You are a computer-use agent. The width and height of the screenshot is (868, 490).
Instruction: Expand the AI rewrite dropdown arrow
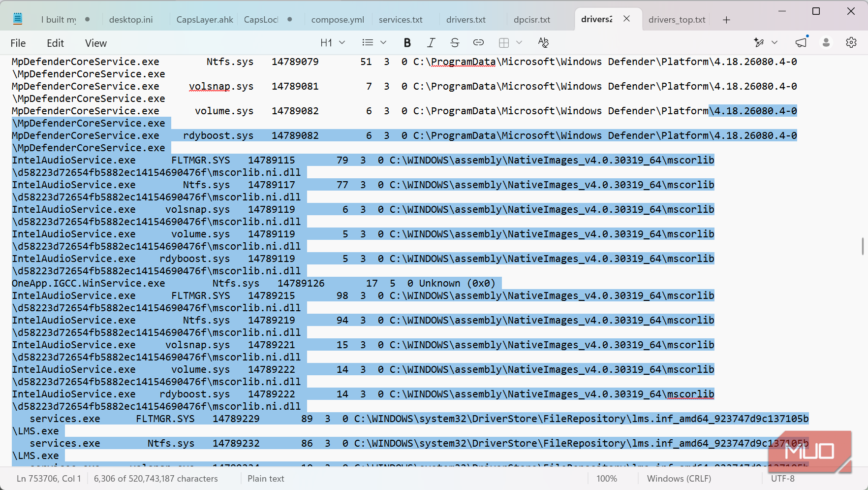point(775,43)
